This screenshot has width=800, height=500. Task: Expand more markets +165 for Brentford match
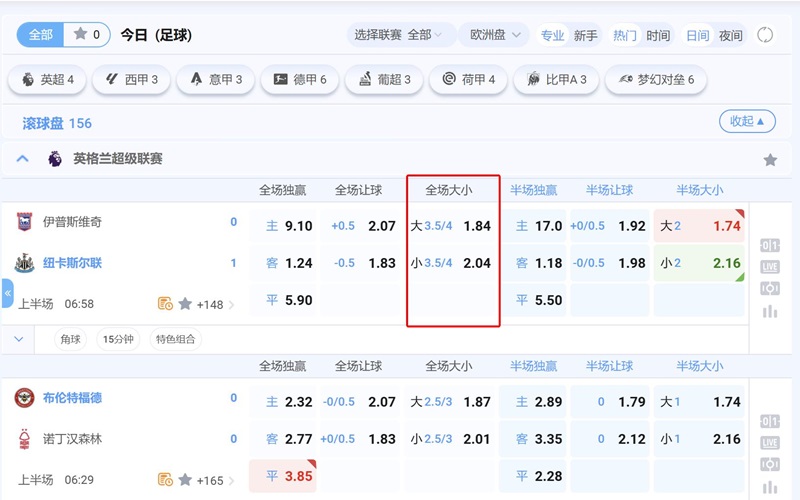216,481
